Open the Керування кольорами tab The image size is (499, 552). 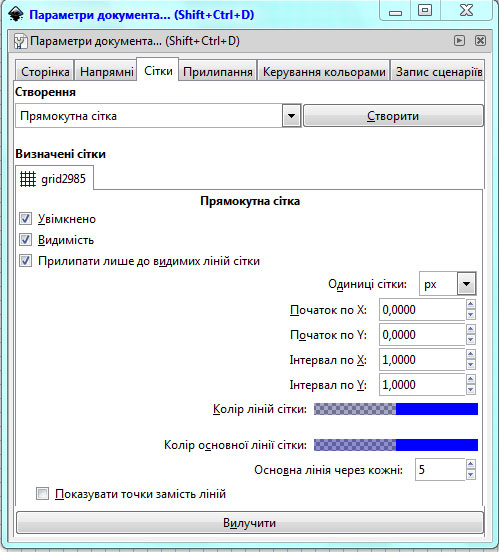324,72
